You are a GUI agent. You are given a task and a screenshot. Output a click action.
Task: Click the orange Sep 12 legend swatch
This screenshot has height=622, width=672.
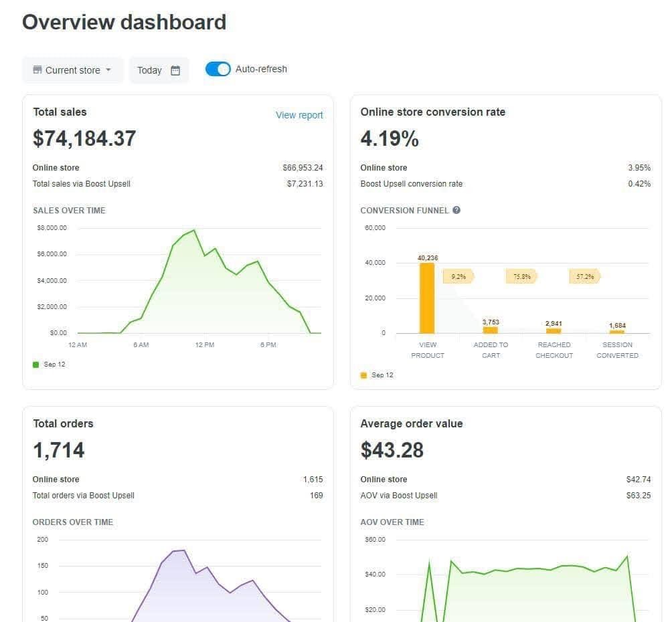[364, 375]
